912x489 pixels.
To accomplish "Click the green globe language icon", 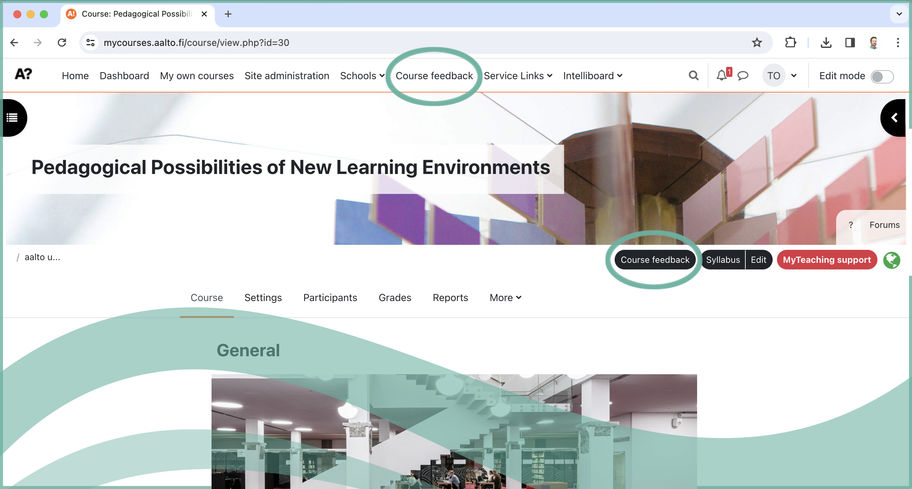I will 891,260.
